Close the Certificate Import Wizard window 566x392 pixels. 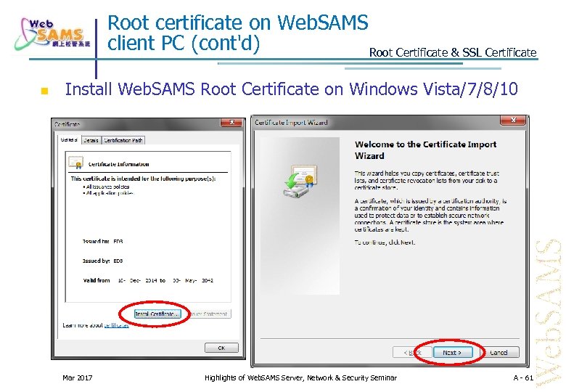[512, 121]
